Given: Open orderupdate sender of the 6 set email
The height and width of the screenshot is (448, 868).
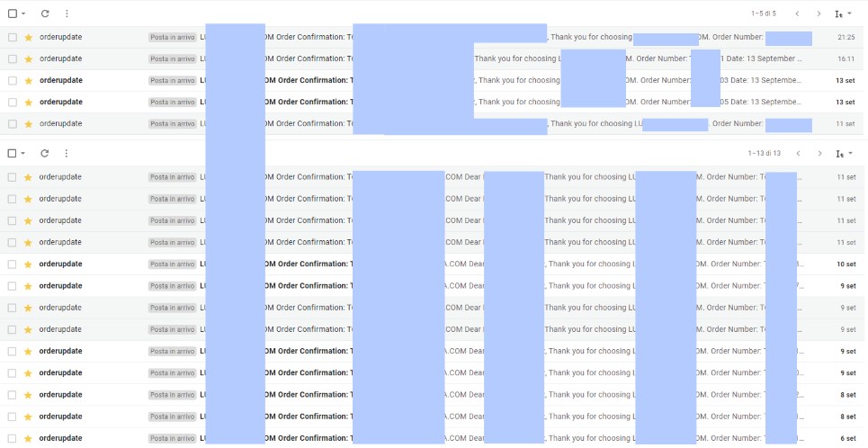Looking at the screenshot, I should [61, 438].
